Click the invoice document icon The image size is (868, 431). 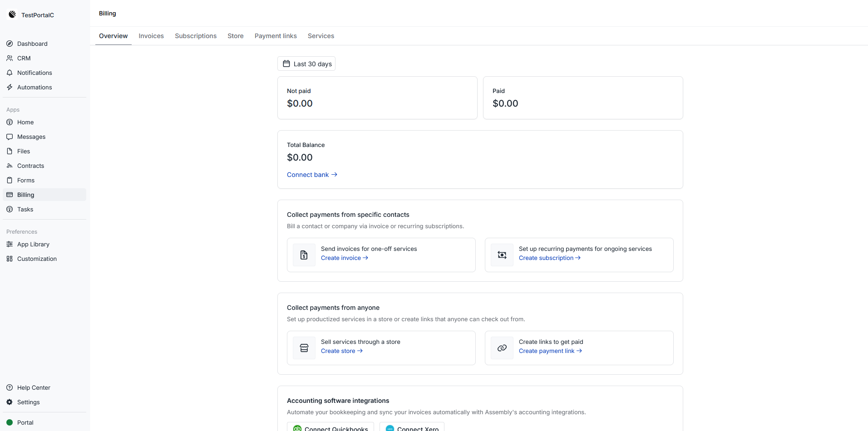[304, 255]
